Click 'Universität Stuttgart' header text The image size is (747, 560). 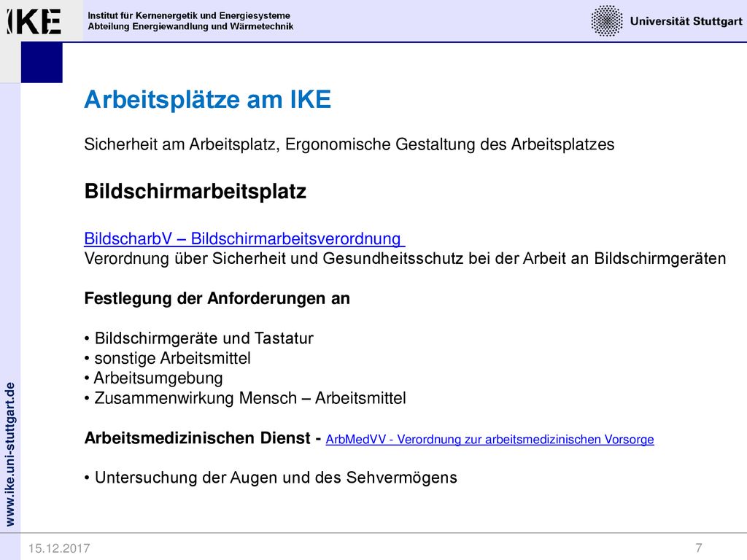(686, 21)
